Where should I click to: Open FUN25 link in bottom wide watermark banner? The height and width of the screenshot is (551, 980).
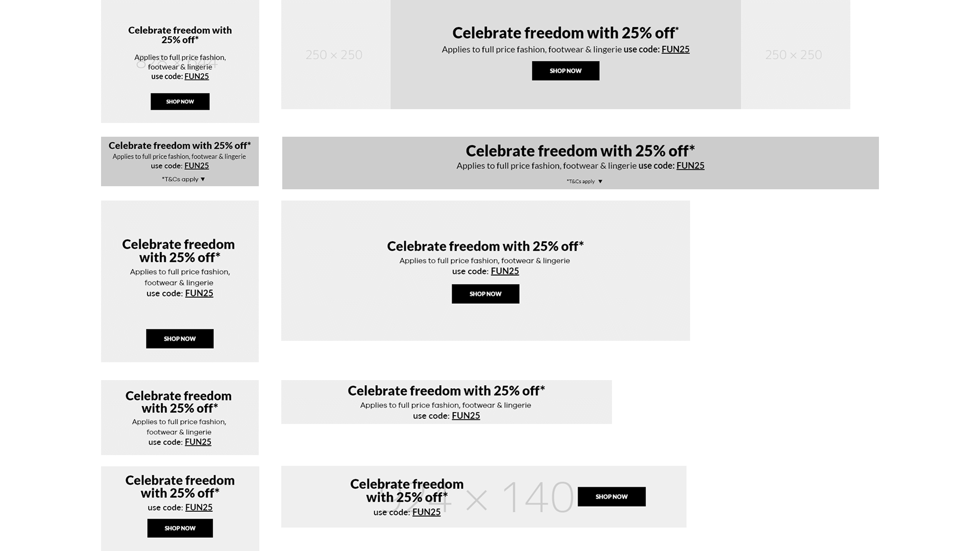(426, 512)
